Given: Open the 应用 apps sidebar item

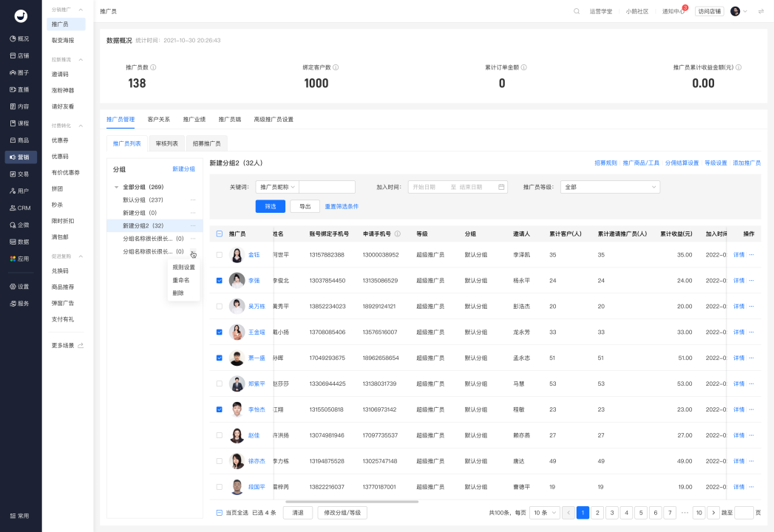Looking at the screenshot, I should point(20,259).
